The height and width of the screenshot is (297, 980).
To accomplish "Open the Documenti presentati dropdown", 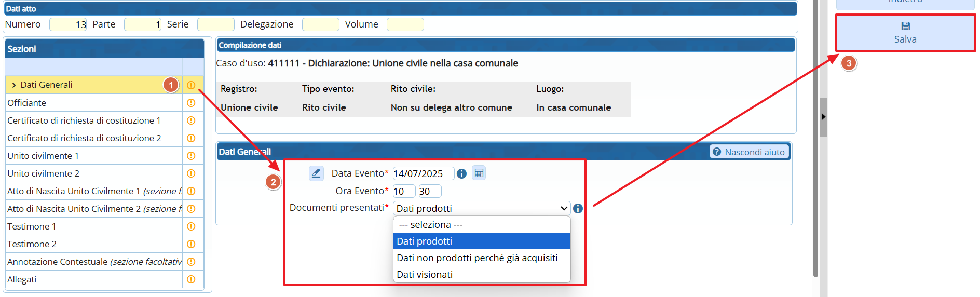I will 481,209.
